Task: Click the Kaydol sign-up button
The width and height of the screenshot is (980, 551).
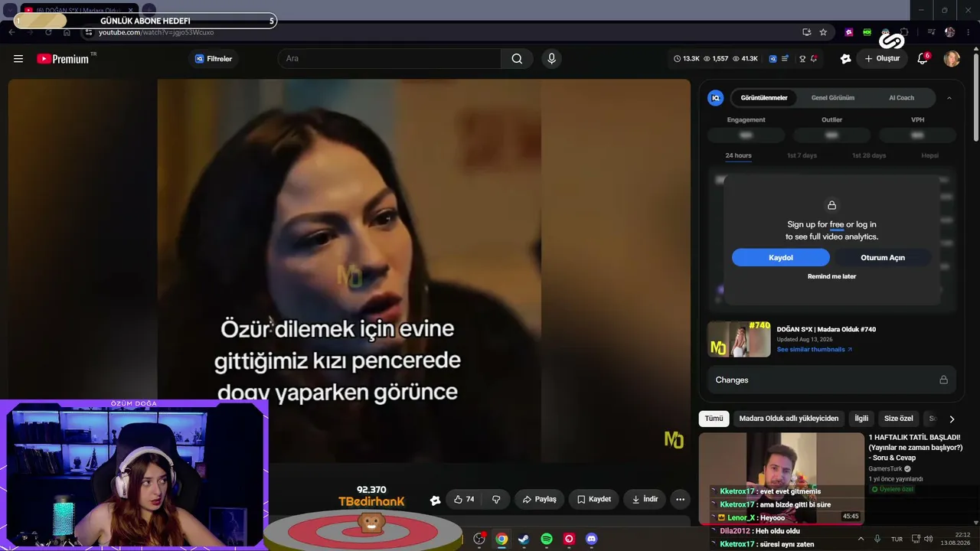Action: coord(781,258)
